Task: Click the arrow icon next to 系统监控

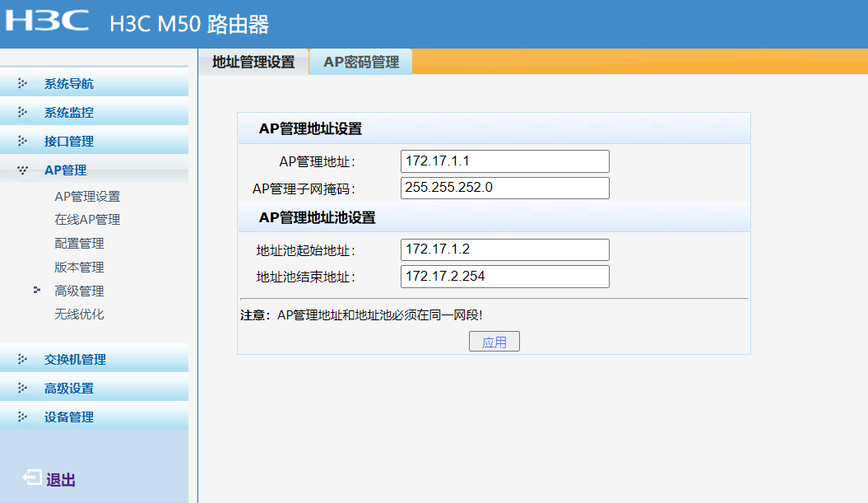Action: coord(22,113)
